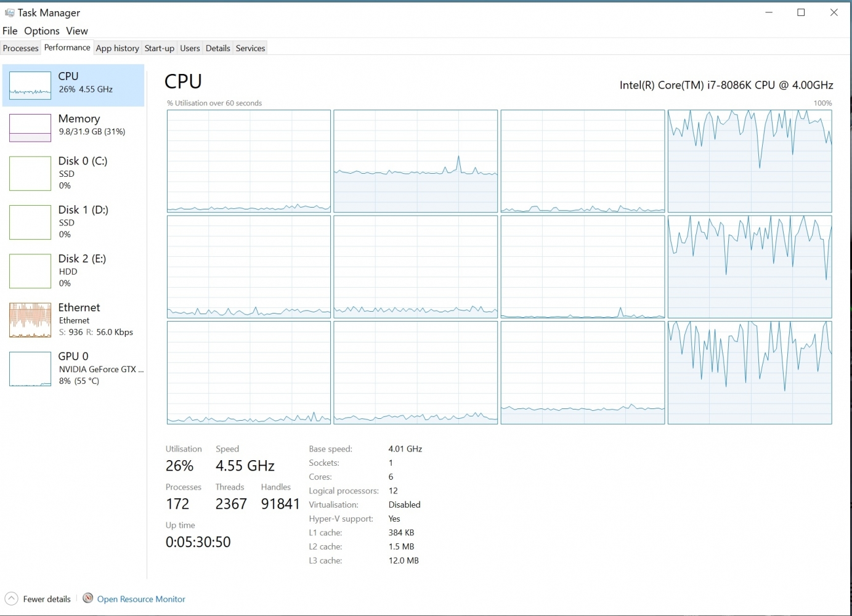Minimize the Task Manager window
The height and width of the screenshot is (616, 852).
[x=769, y=12]
